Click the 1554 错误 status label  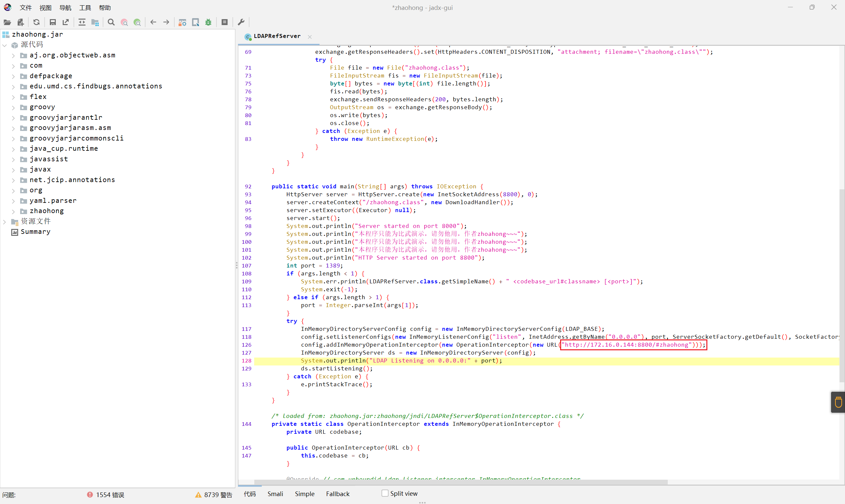pos(110,495)
